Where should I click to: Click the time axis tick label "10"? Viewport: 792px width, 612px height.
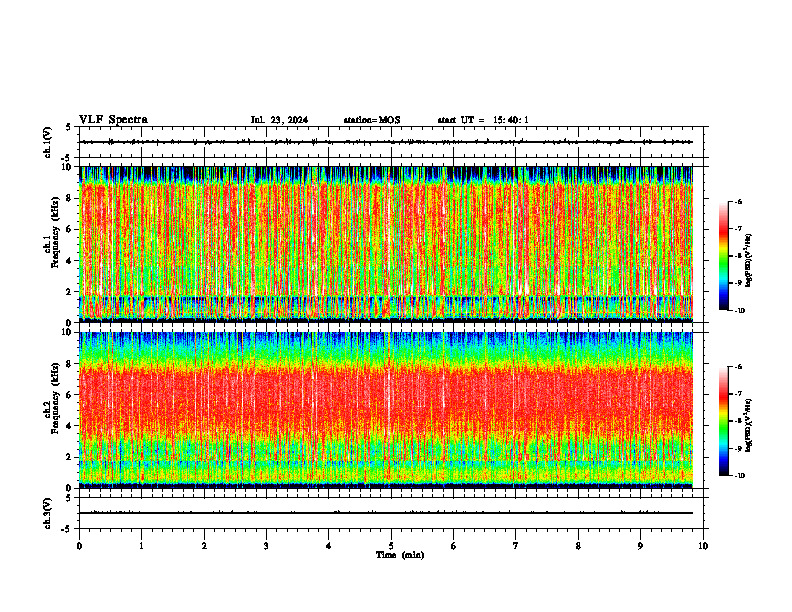703,546
